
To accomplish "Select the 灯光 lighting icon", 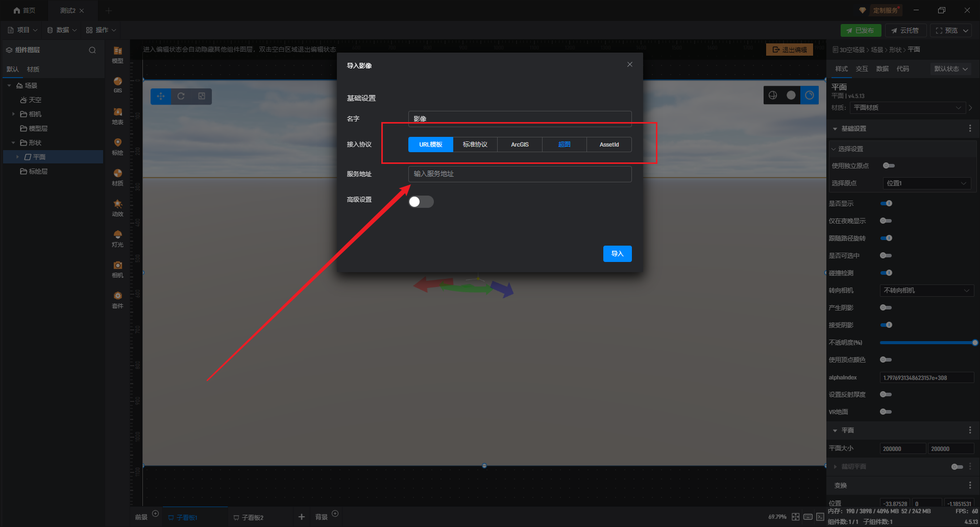I will click(117, 237).
